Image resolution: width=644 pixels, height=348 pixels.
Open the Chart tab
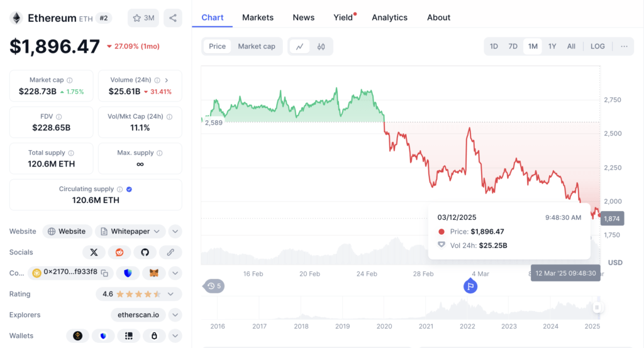click(213, 18)
